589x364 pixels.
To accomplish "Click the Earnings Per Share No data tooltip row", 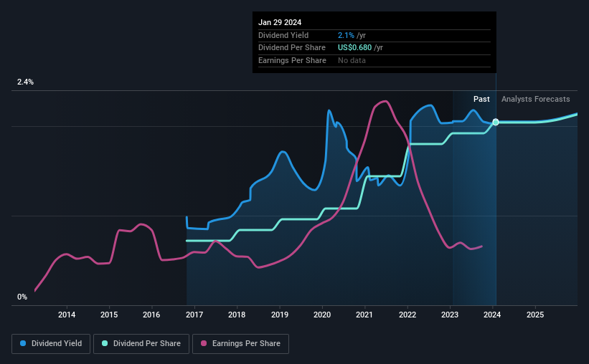I will [x=374, y=60].
